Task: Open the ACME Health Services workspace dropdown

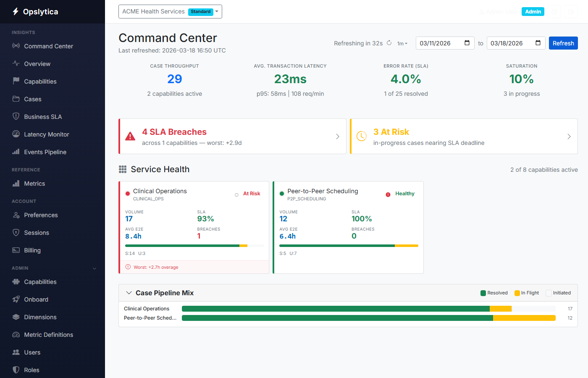Action: (x=170, y=11)
